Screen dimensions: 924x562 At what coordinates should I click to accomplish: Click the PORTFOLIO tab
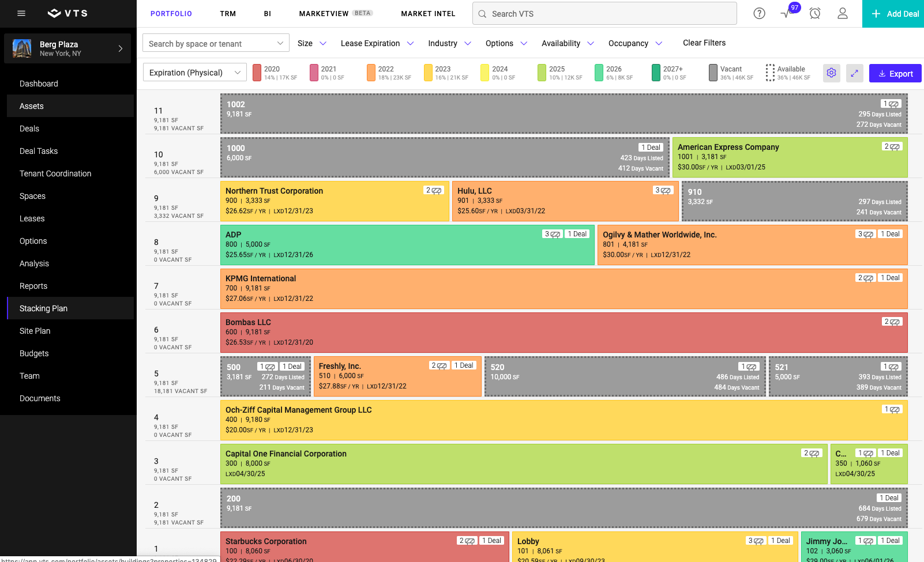[x=171, y=14]
